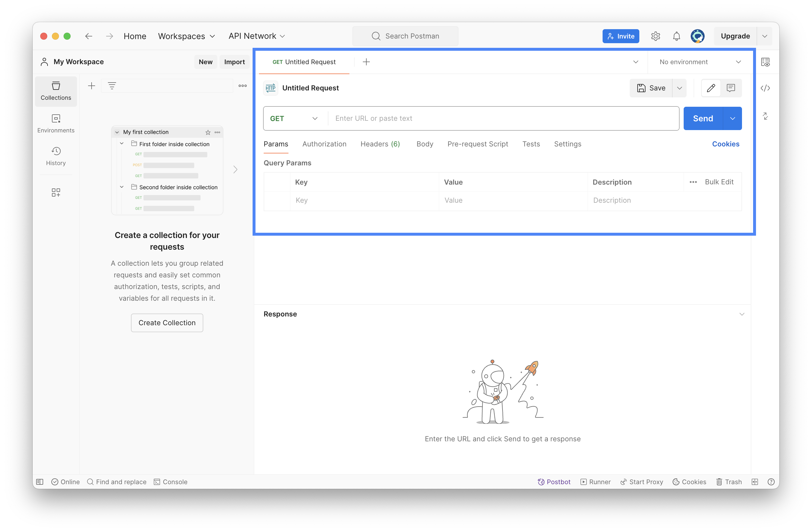Click the diagonal arrows icon in right sidebar
Viewport: 812px width, 532px height.
pyautogui.click(x=765, y=116)
